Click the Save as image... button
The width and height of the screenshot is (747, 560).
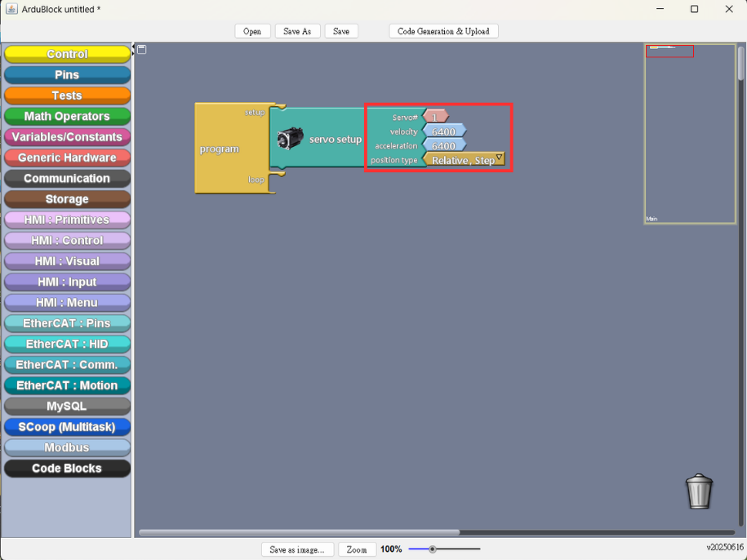click(297, 549)
